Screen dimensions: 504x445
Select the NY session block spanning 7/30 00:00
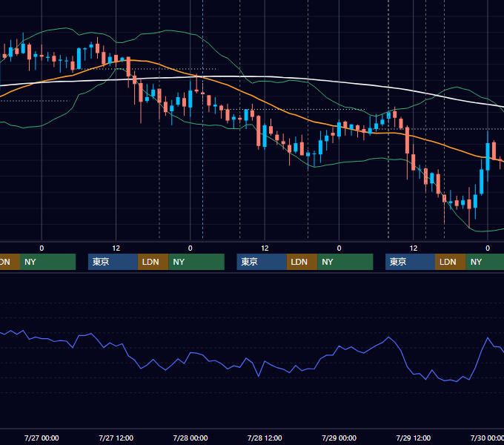[x=485, y=262]
